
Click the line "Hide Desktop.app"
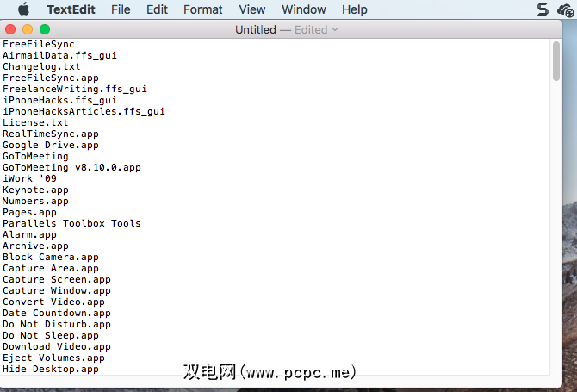tap(51, 370)
